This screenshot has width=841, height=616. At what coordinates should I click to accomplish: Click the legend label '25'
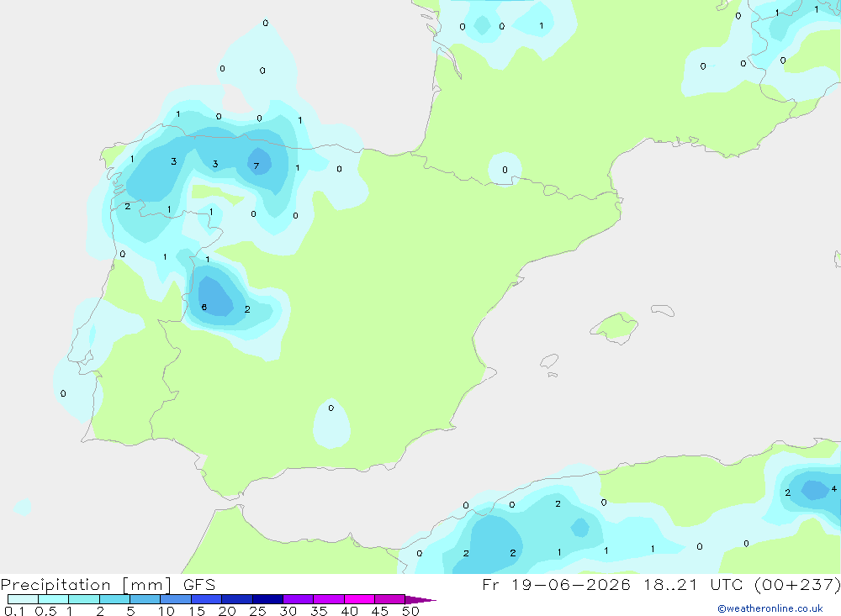257,611
